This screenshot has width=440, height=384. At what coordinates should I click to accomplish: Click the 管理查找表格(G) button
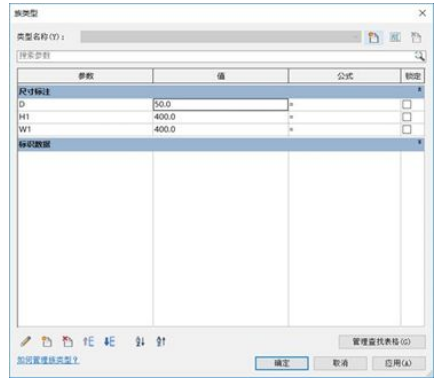pyautogui.click(x=382, y=342)
